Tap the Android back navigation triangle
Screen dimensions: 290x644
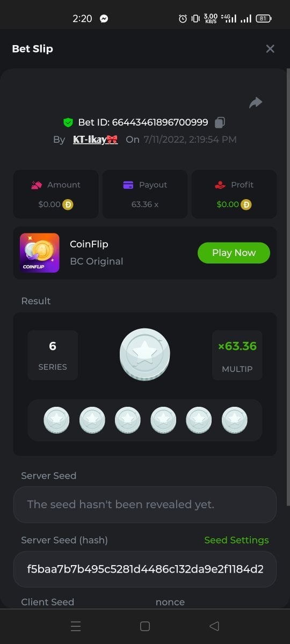tap(214, 626)
